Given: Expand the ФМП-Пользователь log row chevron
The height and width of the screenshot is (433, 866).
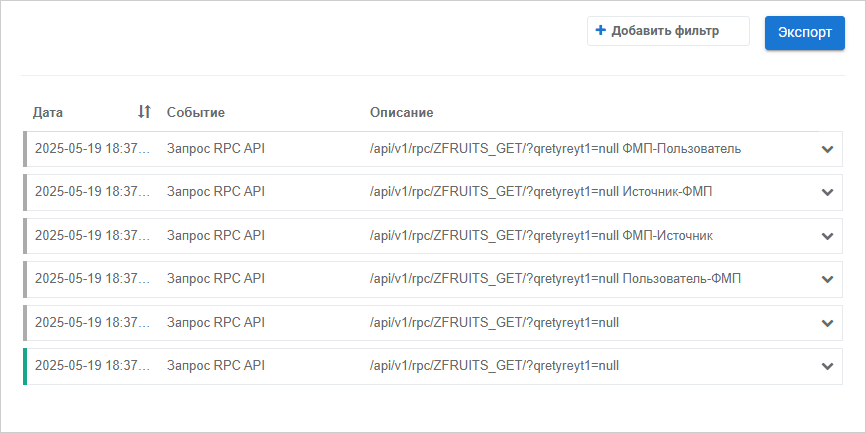Looking at the screenshot, I should 827,149.
